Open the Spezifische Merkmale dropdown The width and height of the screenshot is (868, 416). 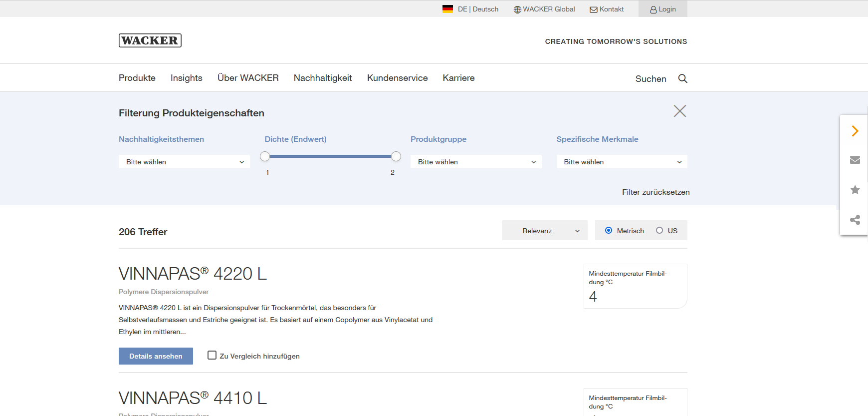coord(622,162)
